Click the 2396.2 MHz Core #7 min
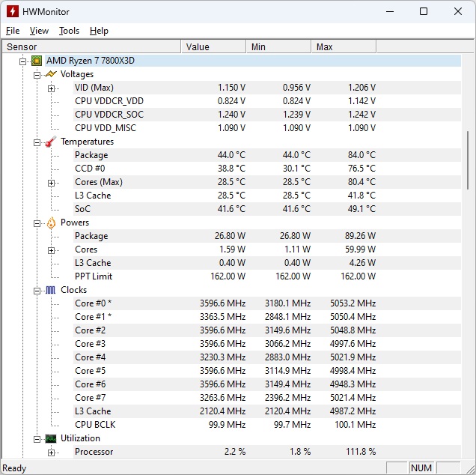Screen dimensions: 476x475 287,398
